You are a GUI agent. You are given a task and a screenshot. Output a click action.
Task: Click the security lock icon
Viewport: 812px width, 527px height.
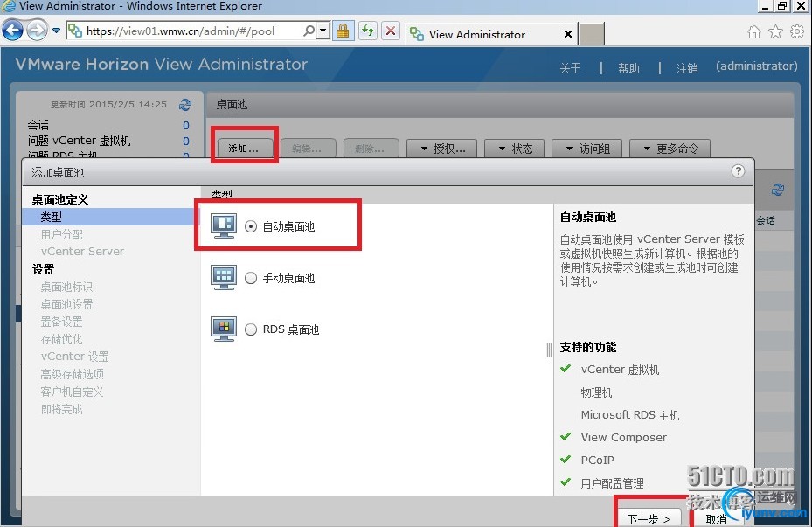[343, 31]
